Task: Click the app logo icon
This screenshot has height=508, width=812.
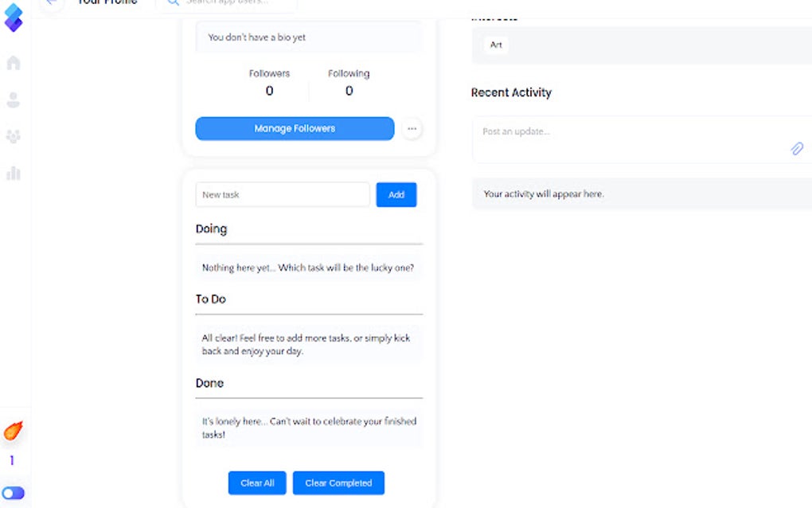Action: (14, 18)
